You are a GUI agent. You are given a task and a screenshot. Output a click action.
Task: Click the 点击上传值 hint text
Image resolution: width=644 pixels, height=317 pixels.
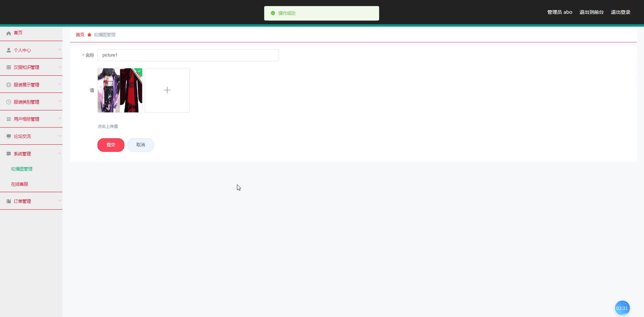108,127
